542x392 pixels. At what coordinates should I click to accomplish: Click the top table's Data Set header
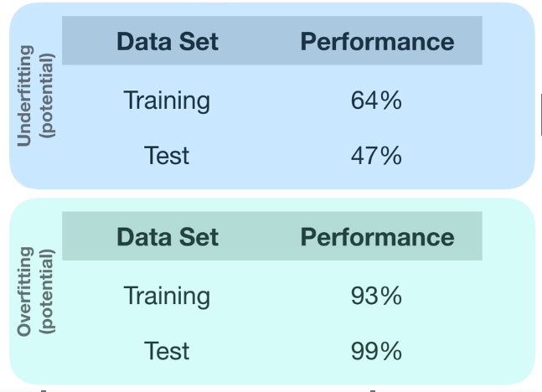click(168, 42)
